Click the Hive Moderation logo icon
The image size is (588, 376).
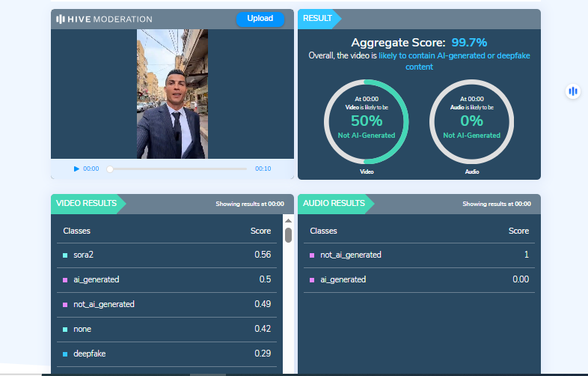click(61, 19)
